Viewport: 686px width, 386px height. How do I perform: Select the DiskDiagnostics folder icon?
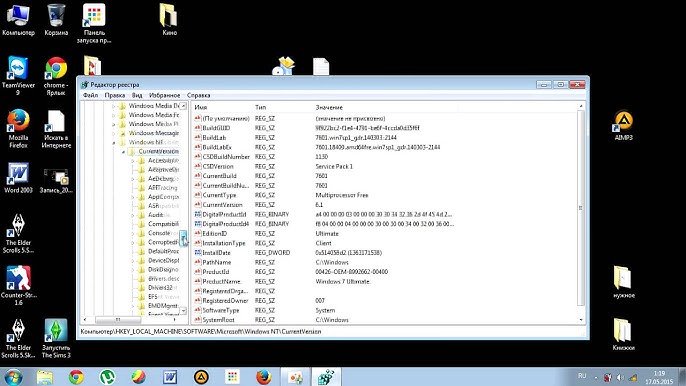(141, 269)
